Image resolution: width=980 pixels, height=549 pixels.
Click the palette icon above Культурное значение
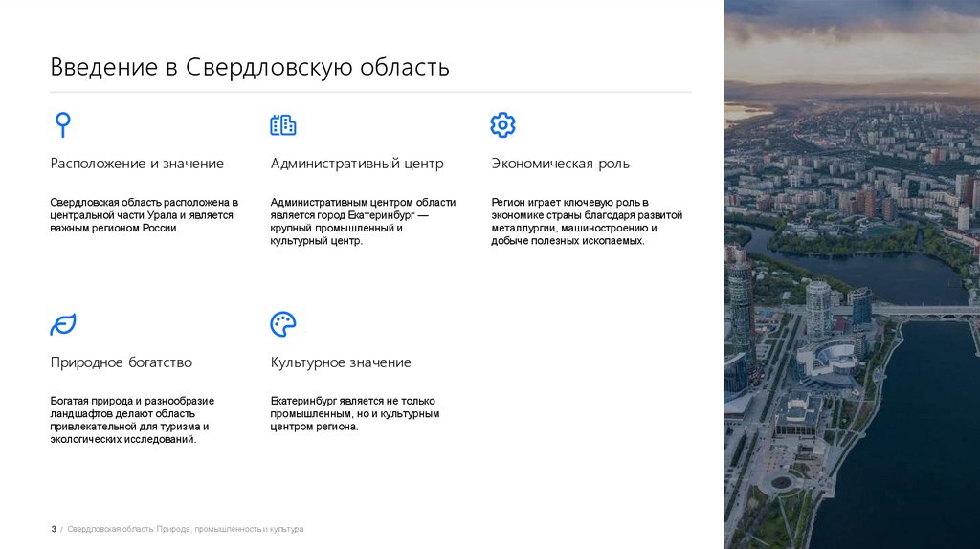pyautogui.click(x=283, y=324)
